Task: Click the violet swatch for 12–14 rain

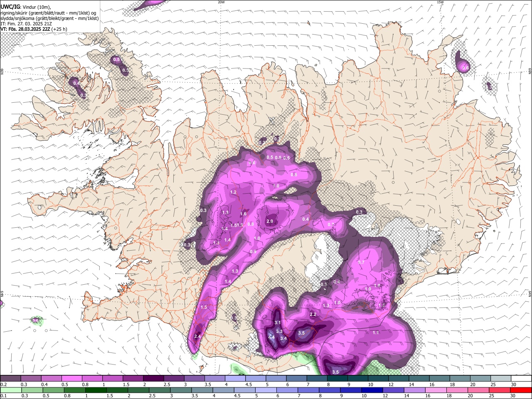Action: (x=393, y=390)
